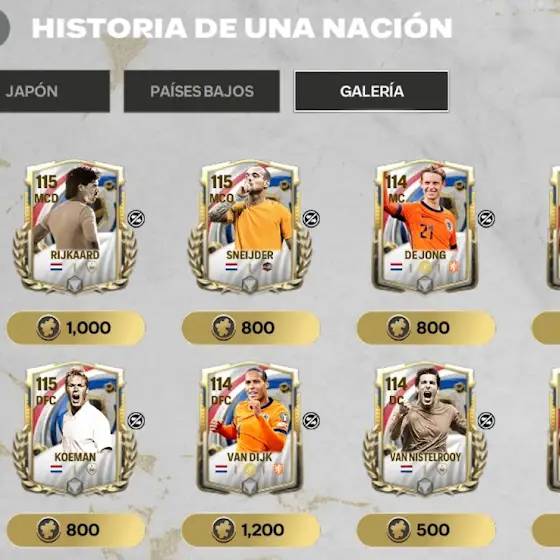The image size is (560, 560).
Task: Click untradeable icon beside Sneijder card
Action: 311,219
